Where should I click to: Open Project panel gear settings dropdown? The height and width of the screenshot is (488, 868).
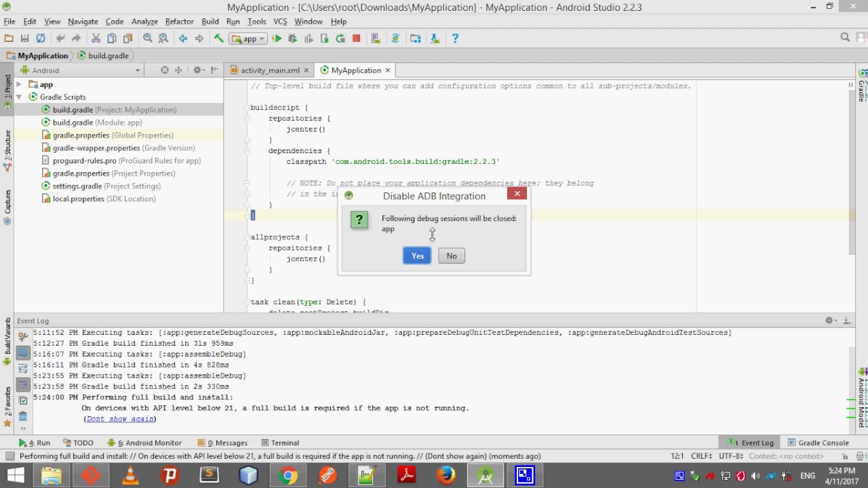tap(198, 70)
